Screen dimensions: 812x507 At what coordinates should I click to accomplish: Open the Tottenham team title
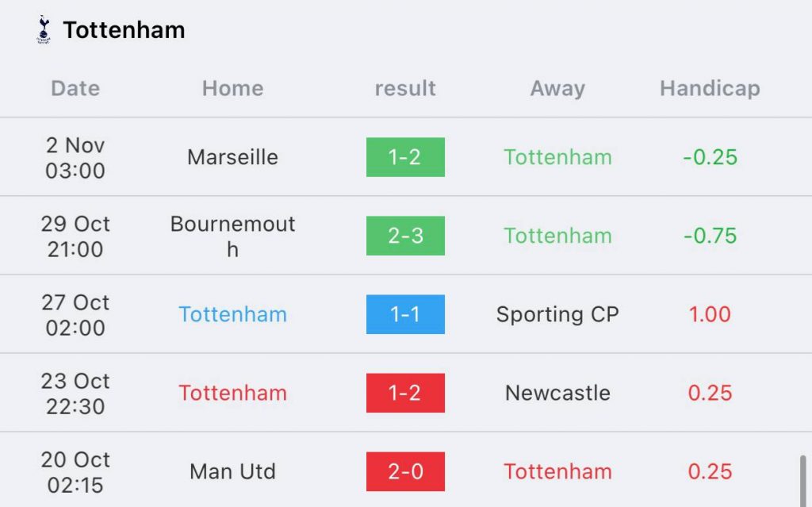click(124, 30)
